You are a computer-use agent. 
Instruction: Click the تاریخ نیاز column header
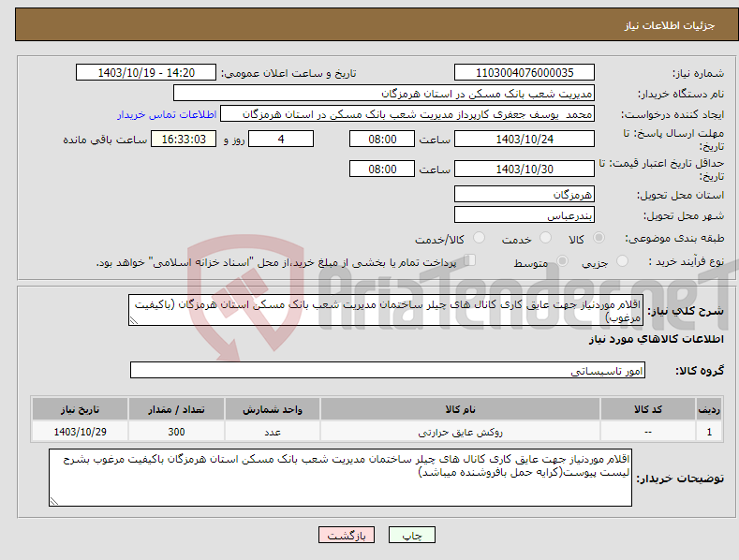[x=81, y=409]
